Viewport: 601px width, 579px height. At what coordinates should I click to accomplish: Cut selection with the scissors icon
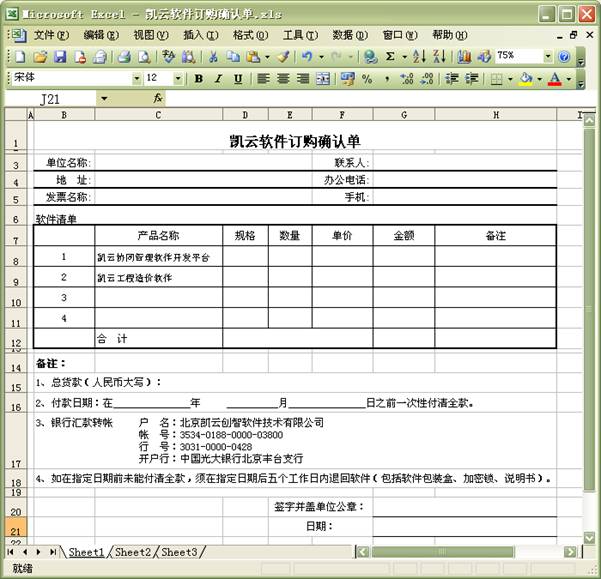(213, 57)
